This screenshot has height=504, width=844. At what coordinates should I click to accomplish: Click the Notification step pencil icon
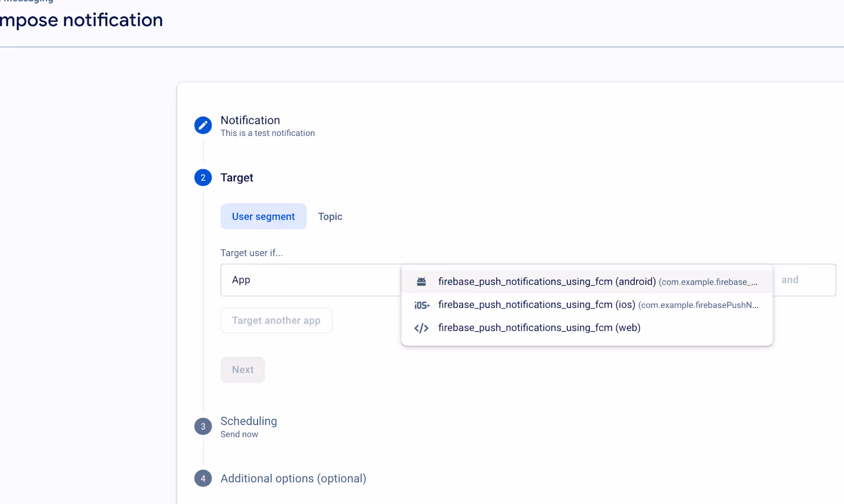203,125
